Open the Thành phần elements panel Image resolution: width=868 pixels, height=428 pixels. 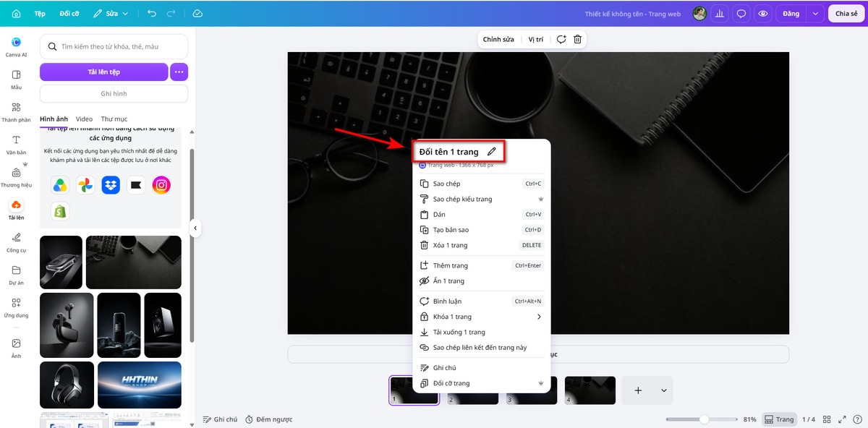(16, 112)
